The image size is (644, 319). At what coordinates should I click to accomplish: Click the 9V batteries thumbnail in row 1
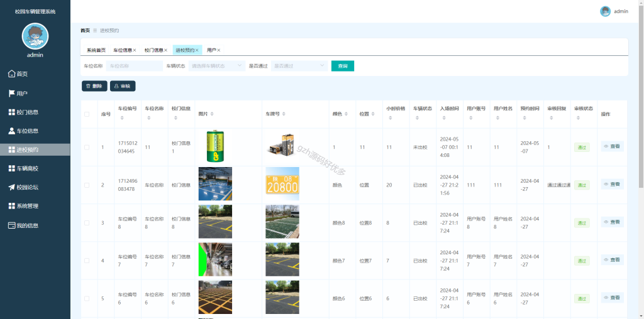282,146
